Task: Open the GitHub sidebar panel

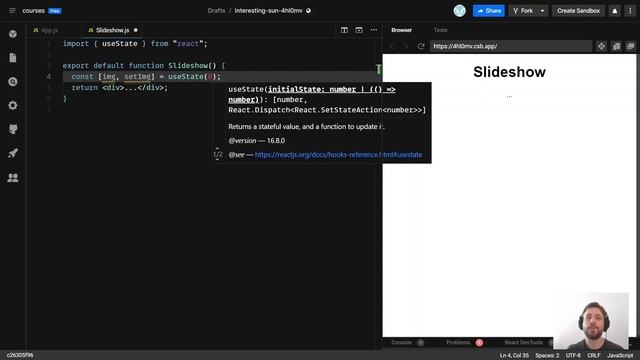Action: (x=13, y=129)
